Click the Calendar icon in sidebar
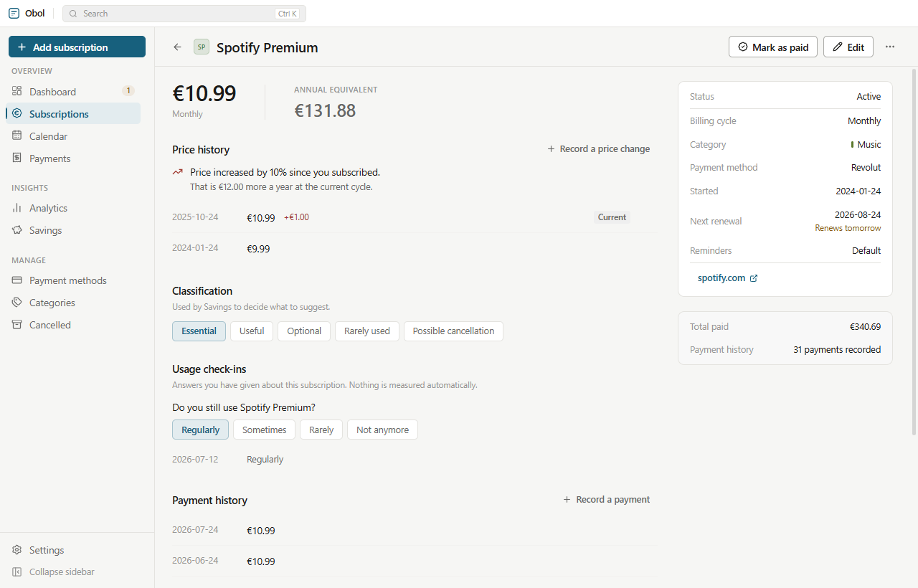Viewport: 918px width, 588px height. (16, 136)
